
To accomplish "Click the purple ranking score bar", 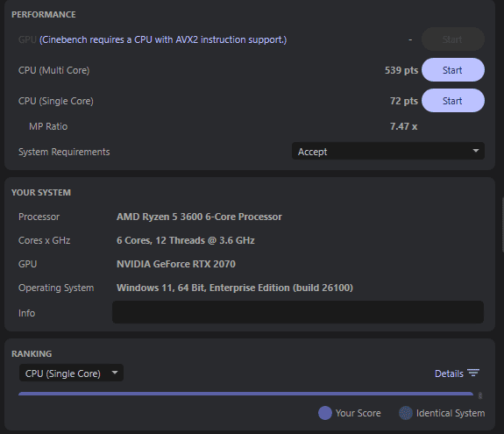I will (245, 394).
